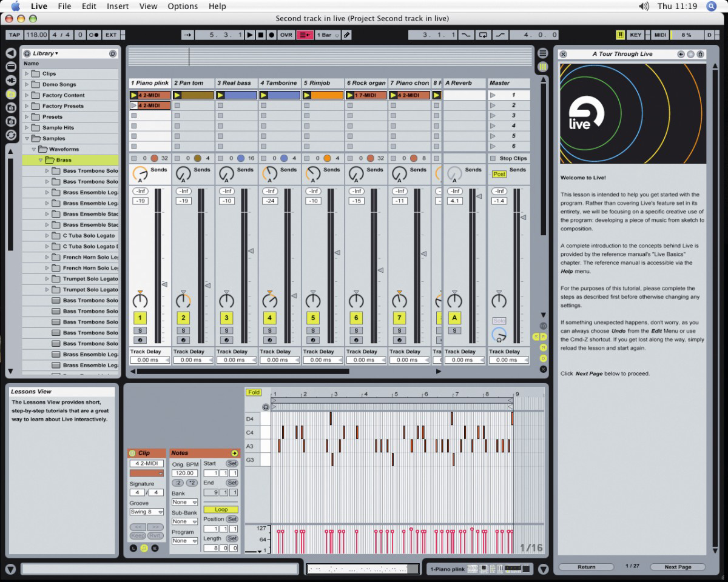The image size is (728, 582).
Task: Open the Edit menu
Action: [x=89, y=6]
